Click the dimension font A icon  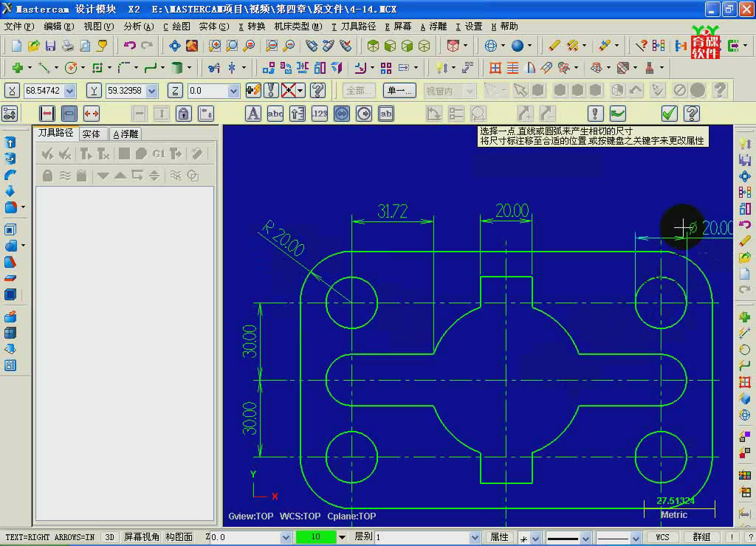point(253,114)
